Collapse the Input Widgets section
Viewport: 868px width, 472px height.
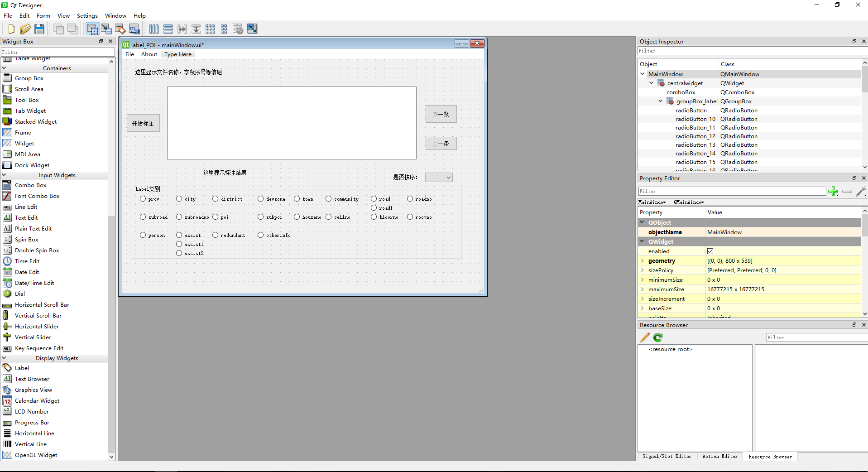point(4,175)
